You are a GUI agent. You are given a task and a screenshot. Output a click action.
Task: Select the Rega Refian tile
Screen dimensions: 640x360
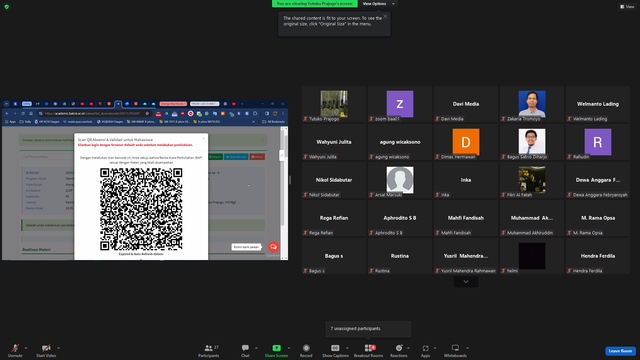(334, 218)
